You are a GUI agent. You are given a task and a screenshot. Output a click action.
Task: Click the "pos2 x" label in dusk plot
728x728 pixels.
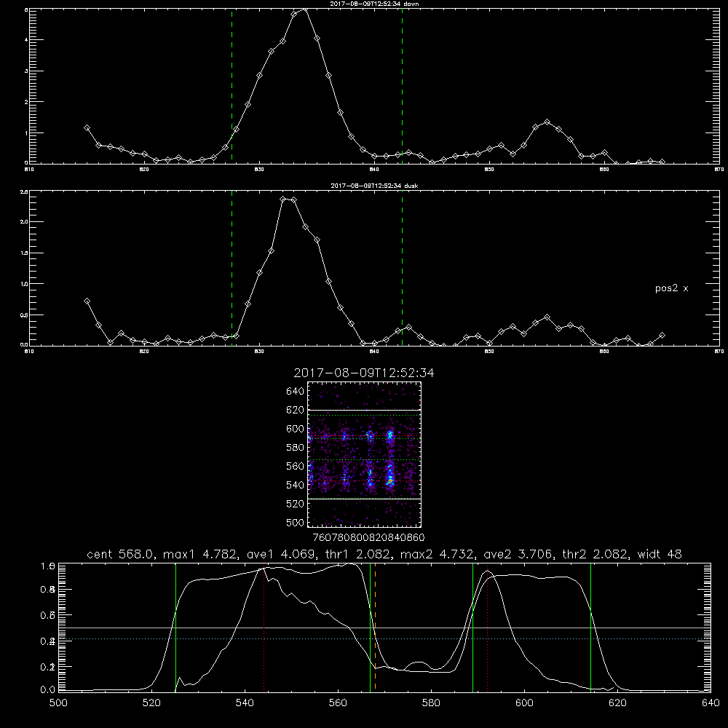pyautogui.click(x=671, y=288)
